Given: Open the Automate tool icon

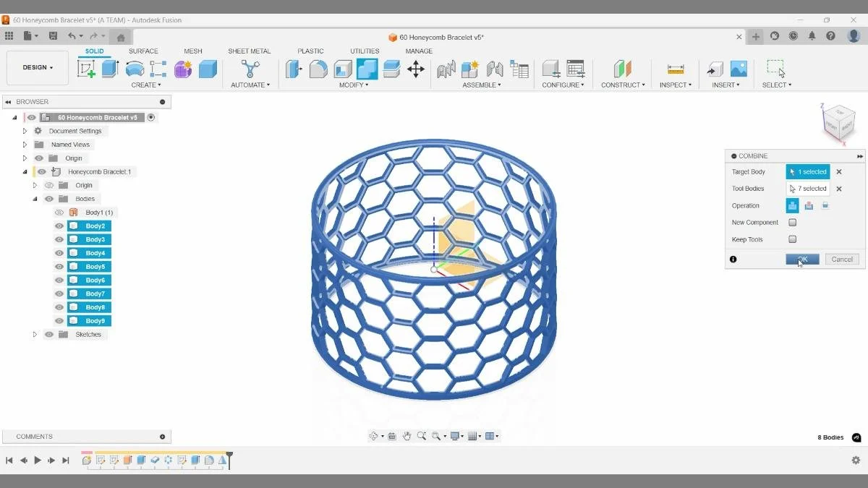Looking at the screenshot, I should [x=250, y=69].
